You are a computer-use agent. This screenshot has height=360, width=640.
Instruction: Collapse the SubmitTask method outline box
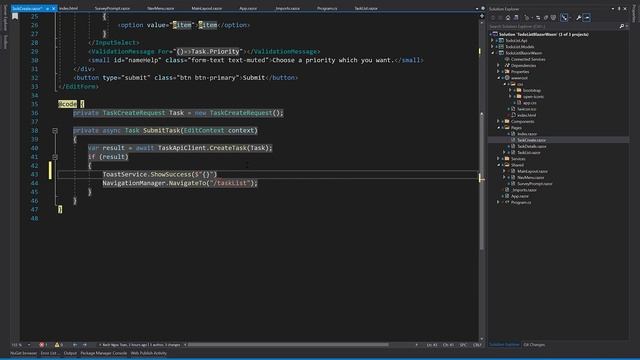55,131
